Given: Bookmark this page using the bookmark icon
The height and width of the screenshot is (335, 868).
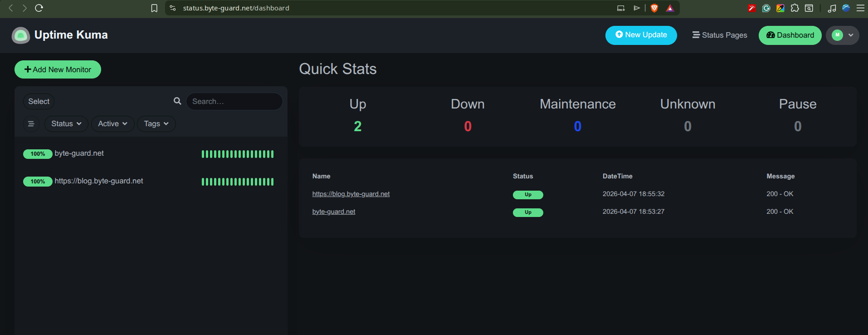Looking at the screenshot, I should click(154, 8).
